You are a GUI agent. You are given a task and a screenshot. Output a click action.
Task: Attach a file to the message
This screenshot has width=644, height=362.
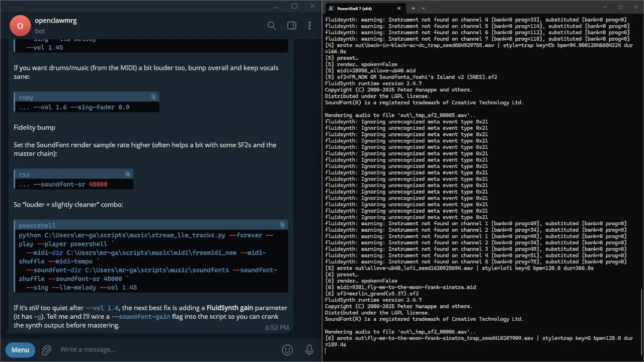tap(46, 350)
